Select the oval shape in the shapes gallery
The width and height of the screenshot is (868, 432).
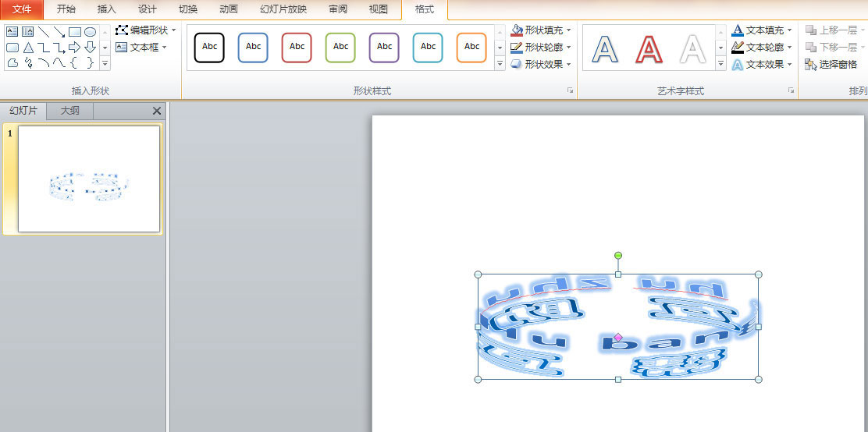pyautogui.click(x=91, y=32)
